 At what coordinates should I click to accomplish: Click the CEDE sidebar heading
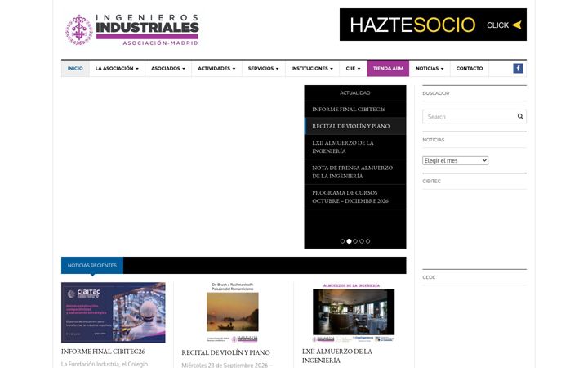pos(429,277)
